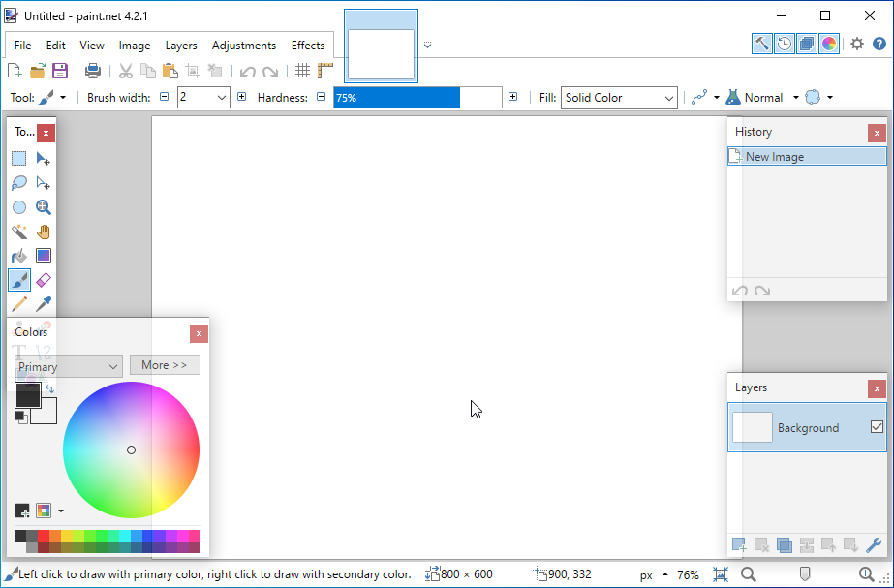Select the Magic Wand tool
This screenshot has height=588, width=894.
coord(19,232)
